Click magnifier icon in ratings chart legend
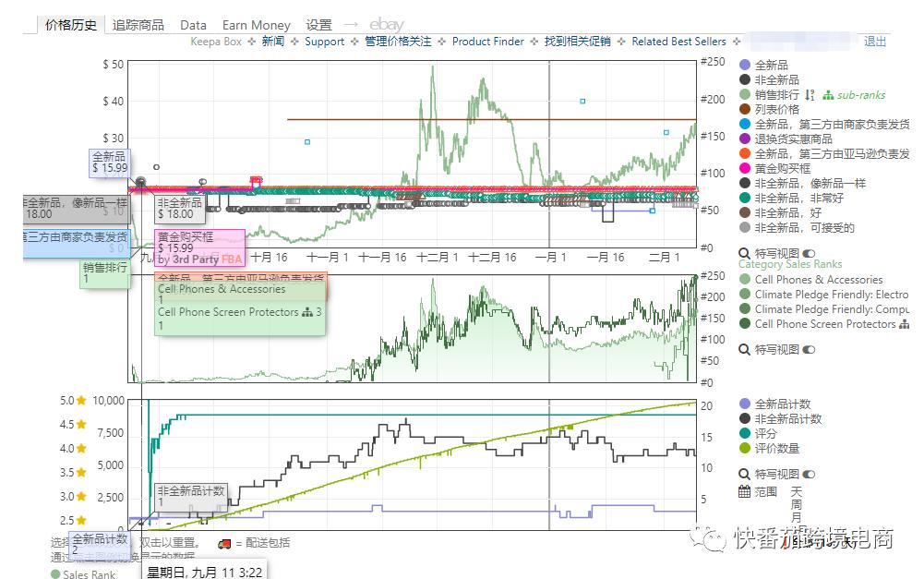The height and width of the screenshot is (579, 924). (x=745, y=474)
